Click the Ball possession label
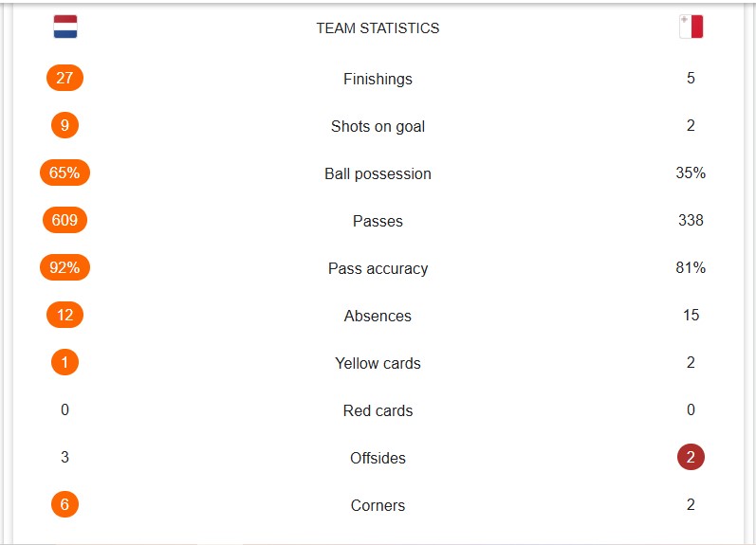Viewport: 756px width, 545px height. (378, 173)
